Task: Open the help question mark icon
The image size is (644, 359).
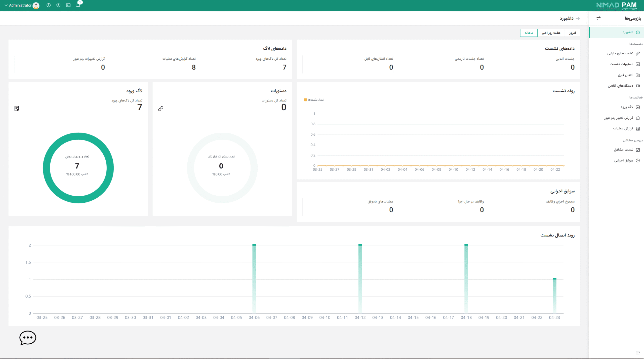Action: 49,5
